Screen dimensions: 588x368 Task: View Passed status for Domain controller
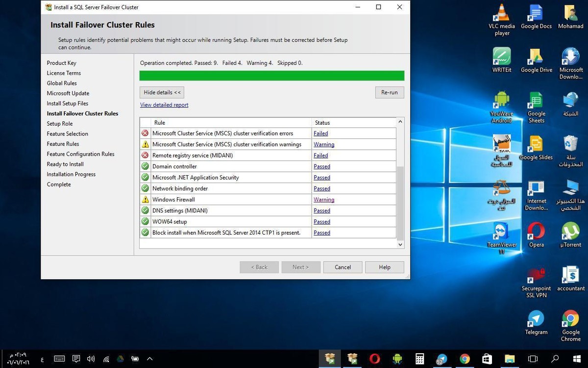tap(322, 166)
